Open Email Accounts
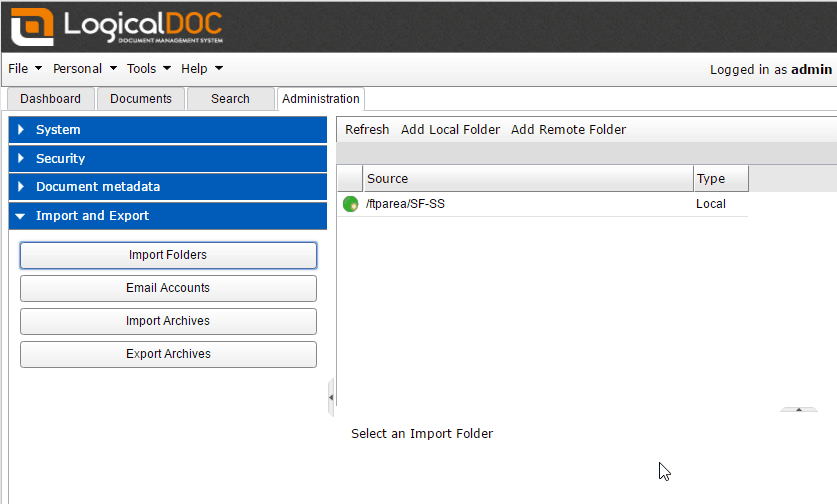 pos(168,288)
